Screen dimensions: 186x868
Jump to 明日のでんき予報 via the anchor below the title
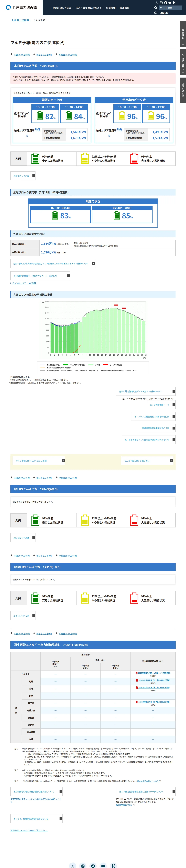(44, 55)
